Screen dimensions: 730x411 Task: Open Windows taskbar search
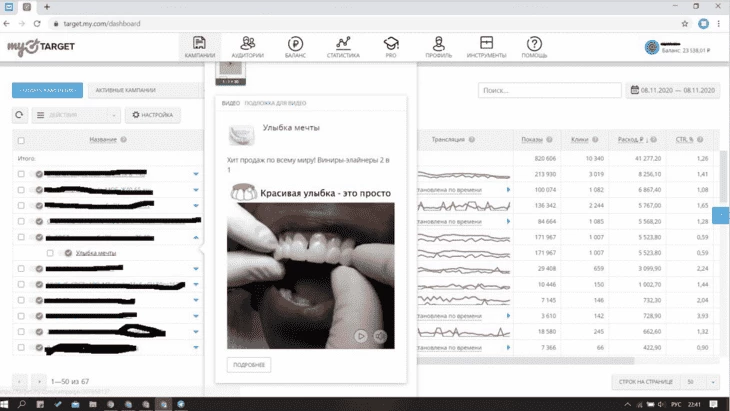click(22, 404)
